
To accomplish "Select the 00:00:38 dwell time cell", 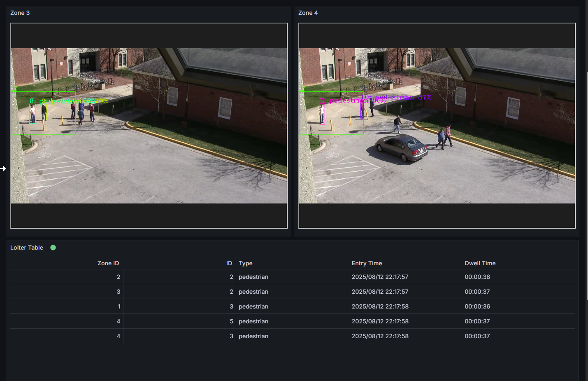I will tap(477, 277).
